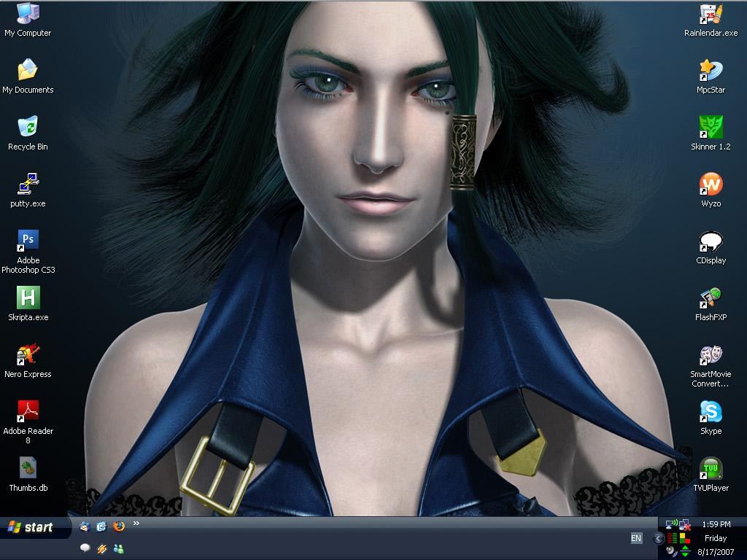Select the Nero Express shortcut
The height and width of the screenshot is (560, 747).
(x=28, y=360)
